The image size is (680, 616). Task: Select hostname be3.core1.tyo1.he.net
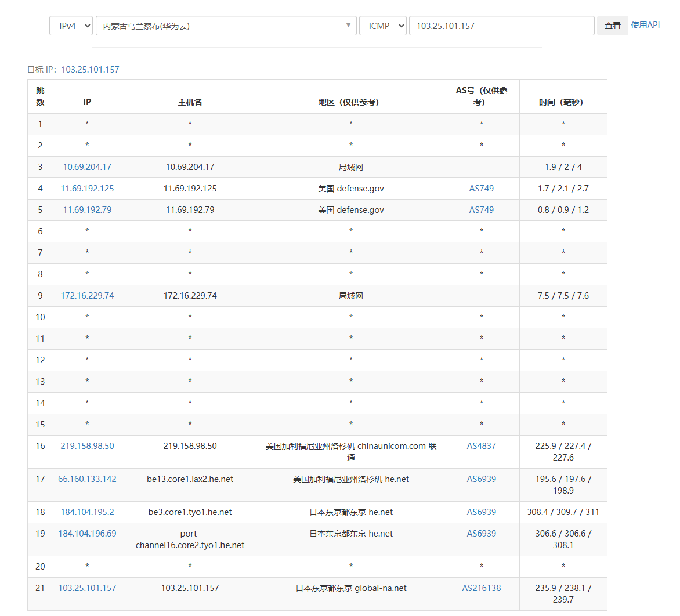(x=190, y=512)
